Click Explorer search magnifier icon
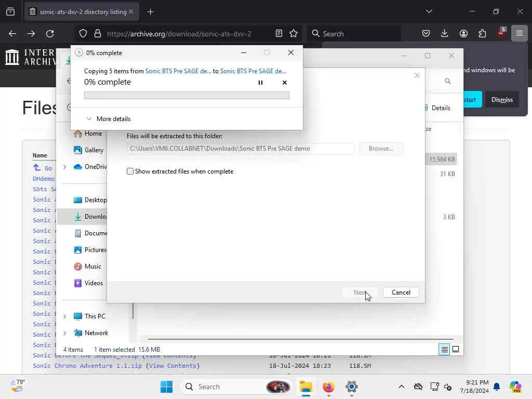This screenshot has width=532, height=399. [x=447, y=81]
